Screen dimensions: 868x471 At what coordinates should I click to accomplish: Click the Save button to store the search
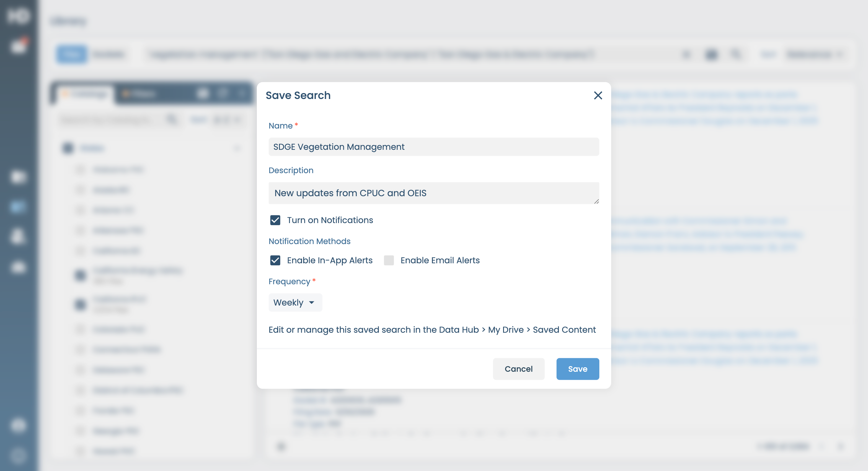(x=577, y=369)
